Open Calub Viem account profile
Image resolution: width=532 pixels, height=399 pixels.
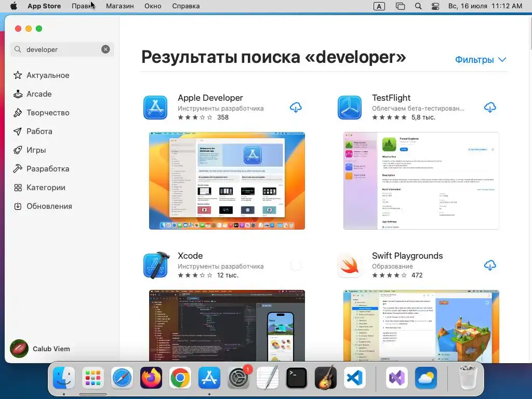coord(40,349)
